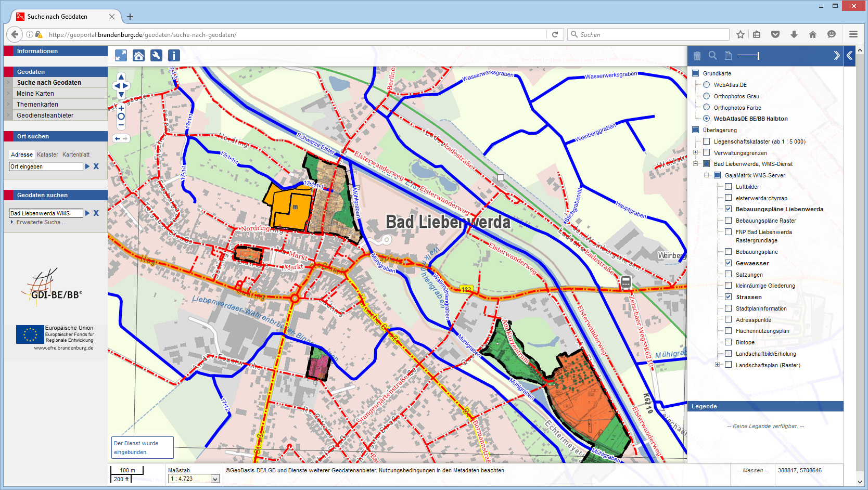
Task: Switch to the Kartenblatt search tab
Action: 76,154
